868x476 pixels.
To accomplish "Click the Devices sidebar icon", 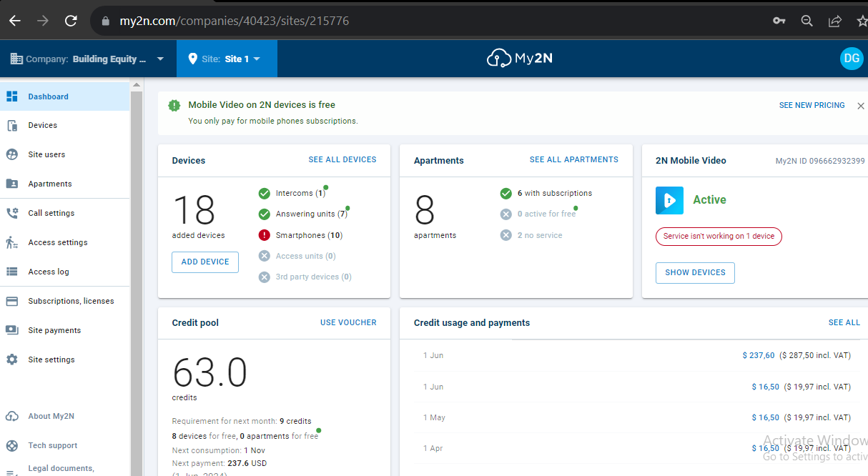I will click(11, 126).
